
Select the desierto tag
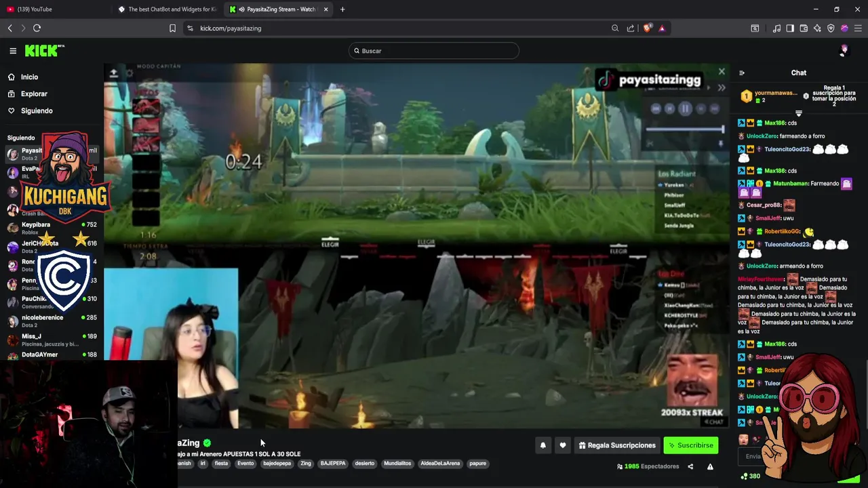364,464
